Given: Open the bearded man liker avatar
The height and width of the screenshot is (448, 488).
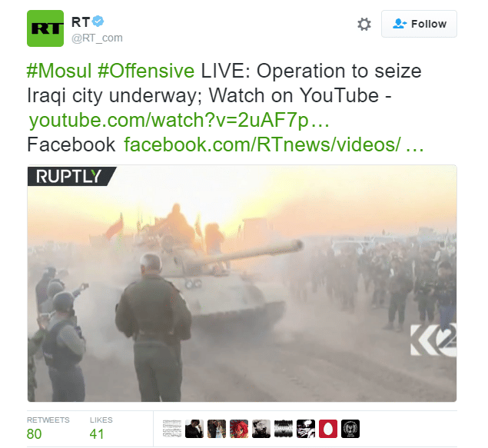Looking at the screenshot, I should point(261,429).
